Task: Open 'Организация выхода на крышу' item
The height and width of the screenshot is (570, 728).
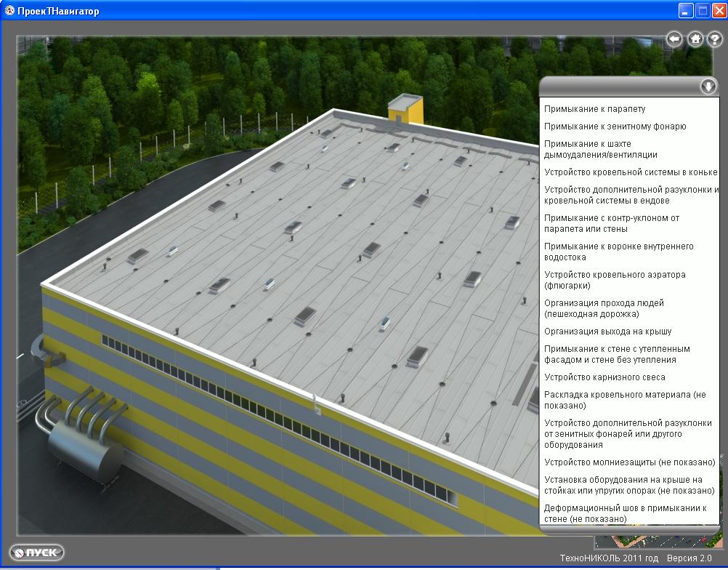Action: (607, 332)
